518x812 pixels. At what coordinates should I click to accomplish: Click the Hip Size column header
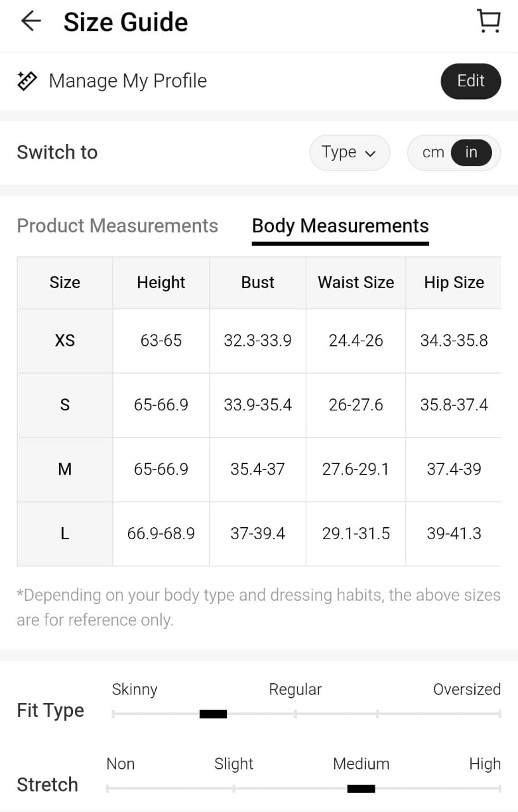(x=454, y=282)
